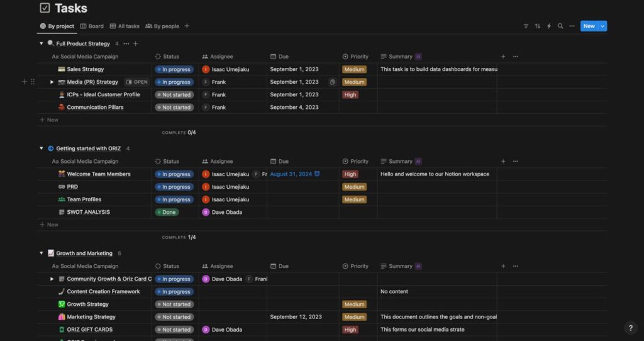Click the drag handle beside Media (PR) Strategy

tap(33, 82)
